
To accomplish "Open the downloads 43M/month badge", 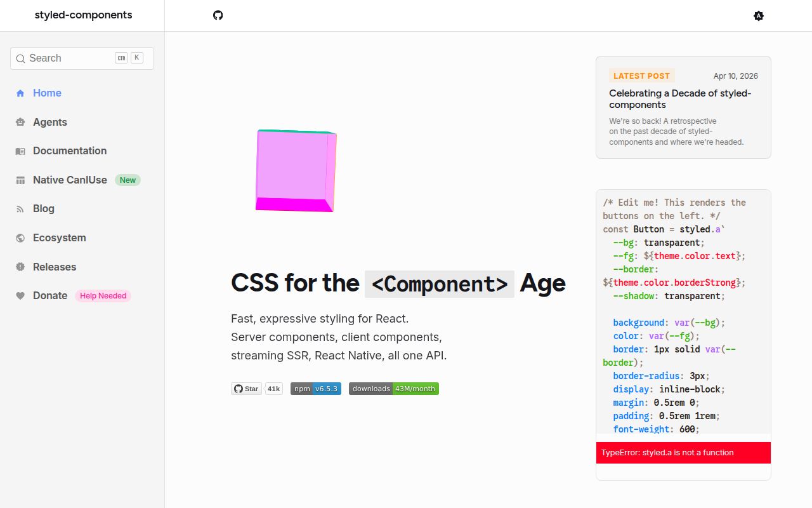I will coord(394,389).
